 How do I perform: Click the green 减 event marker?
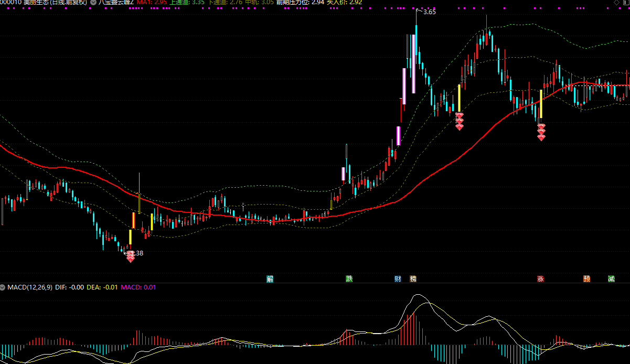[x=611, y=279]
